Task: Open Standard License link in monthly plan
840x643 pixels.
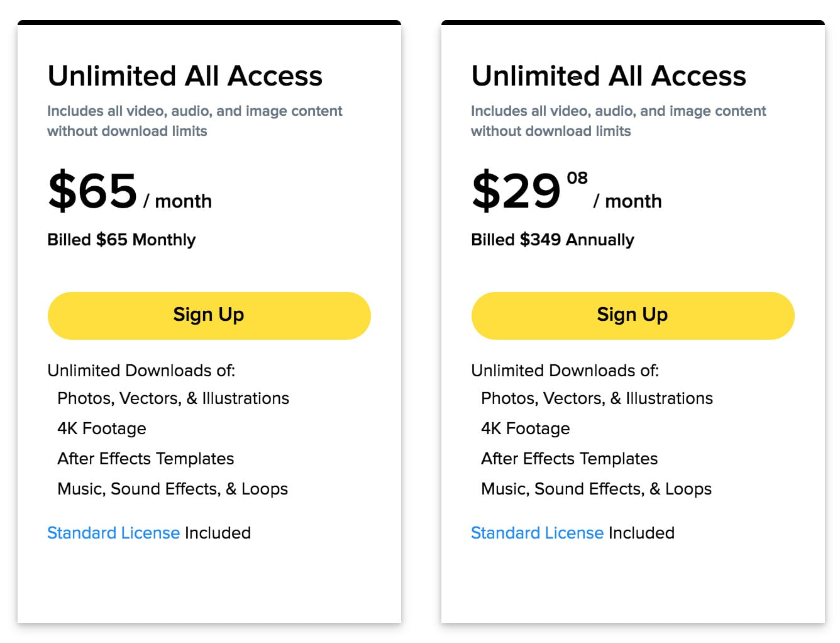Action: 114,533
